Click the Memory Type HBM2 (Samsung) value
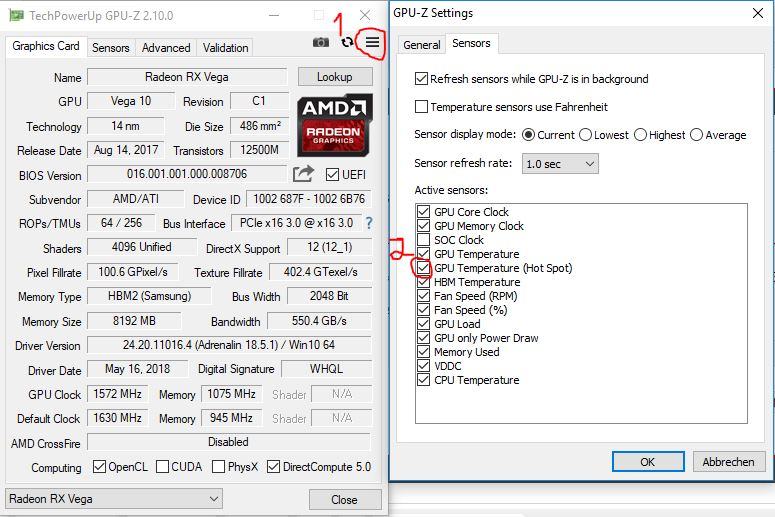 pos(149,296)
